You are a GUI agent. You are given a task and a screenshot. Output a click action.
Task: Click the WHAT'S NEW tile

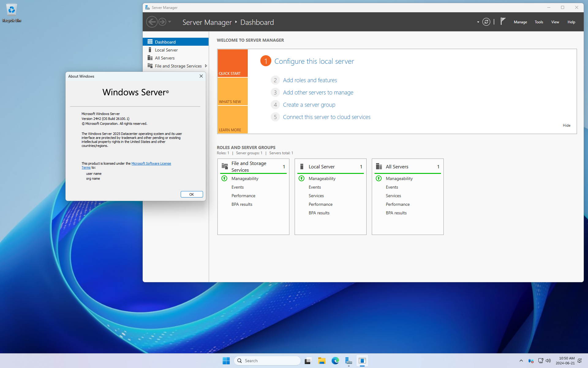point(233,91)
